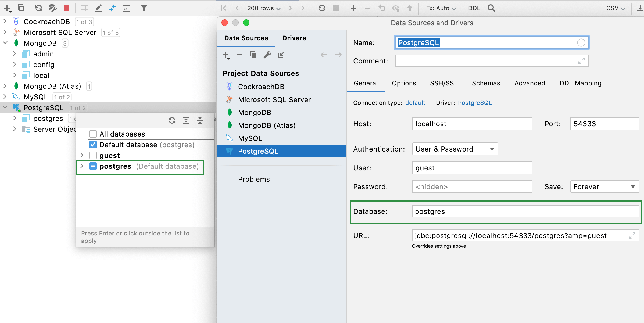The height and width of the screenshot is (323, 644).
Task: Toggle the guest database checkbox
Action: tap(93, 156)
